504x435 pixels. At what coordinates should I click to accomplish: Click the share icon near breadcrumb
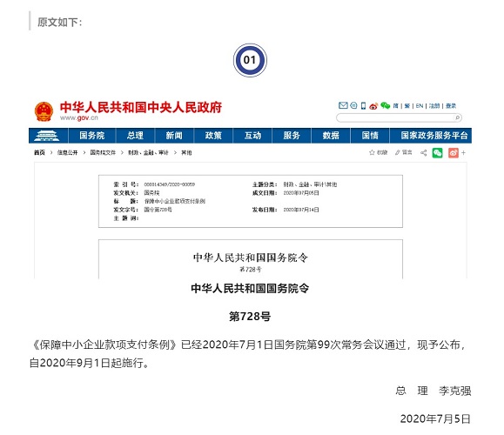point(424,153)
